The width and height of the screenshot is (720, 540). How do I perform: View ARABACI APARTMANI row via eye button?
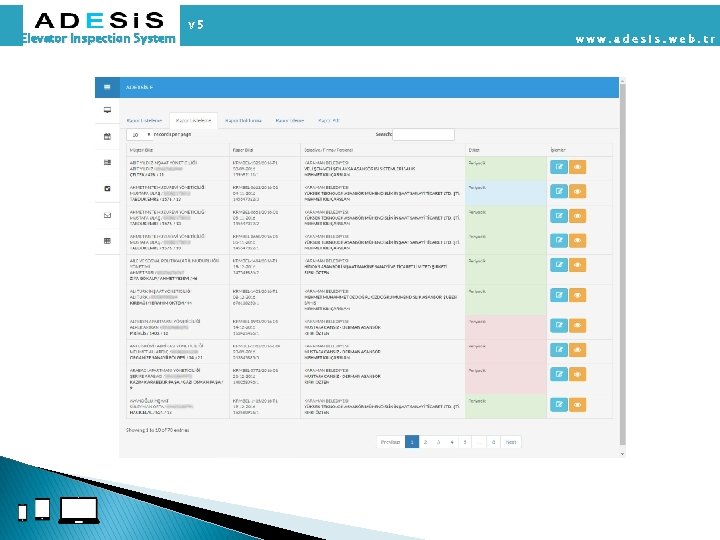click(577, 374)
